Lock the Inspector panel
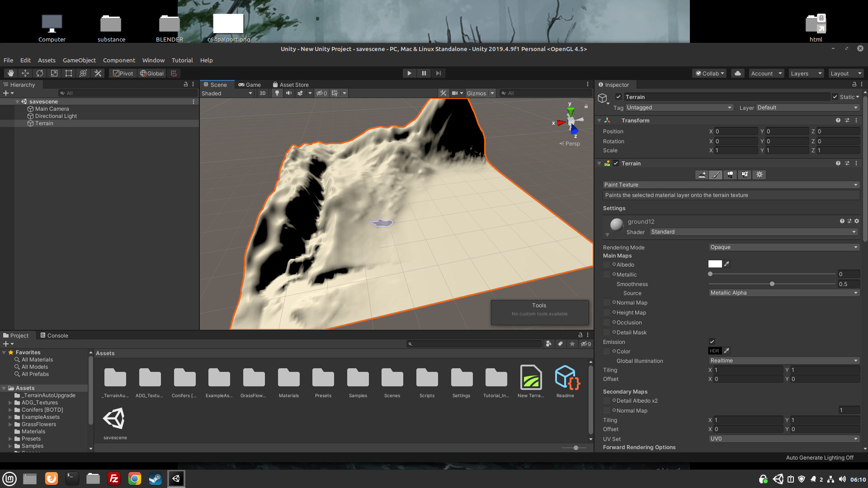Viewport: 868px width, 488px height. 854,84
